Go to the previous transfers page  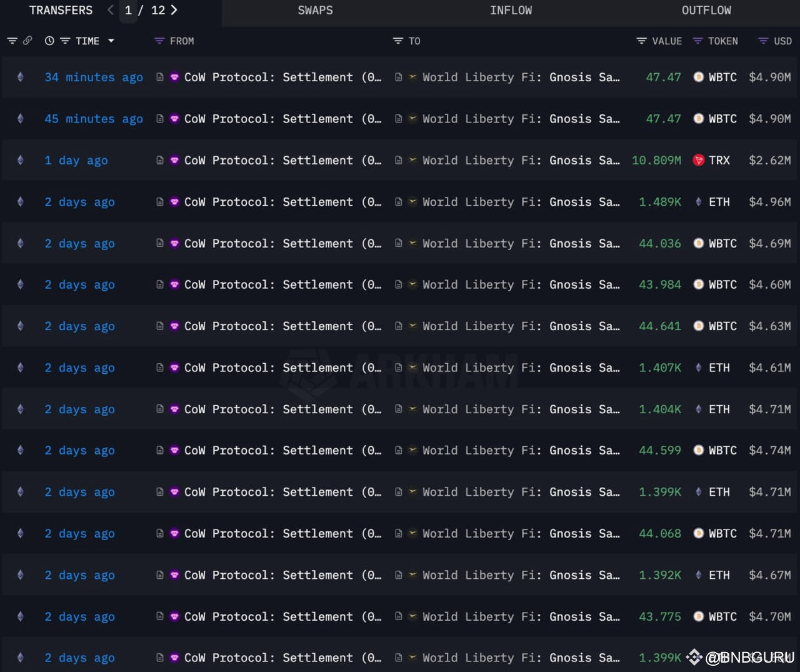click(x=111, y=10)
